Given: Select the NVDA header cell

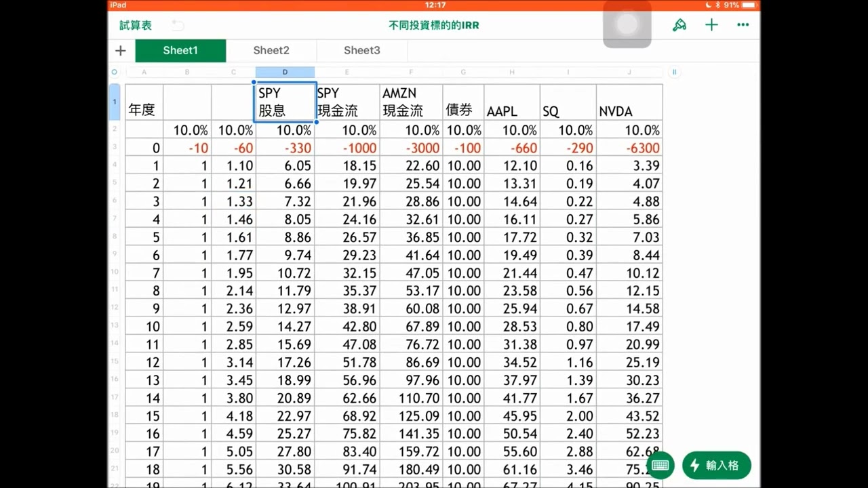Looking at the screenshot, I should pos(629,102).
